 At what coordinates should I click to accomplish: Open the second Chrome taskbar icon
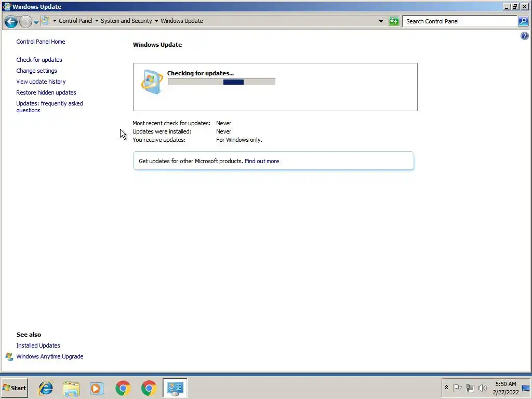point(149,388)
